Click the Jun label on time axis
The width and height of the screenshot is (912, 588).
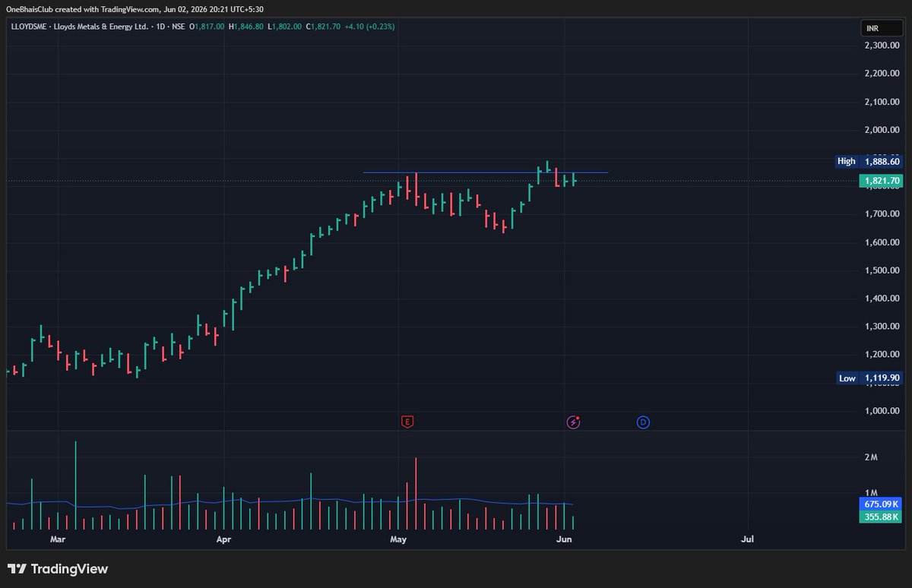564,539
